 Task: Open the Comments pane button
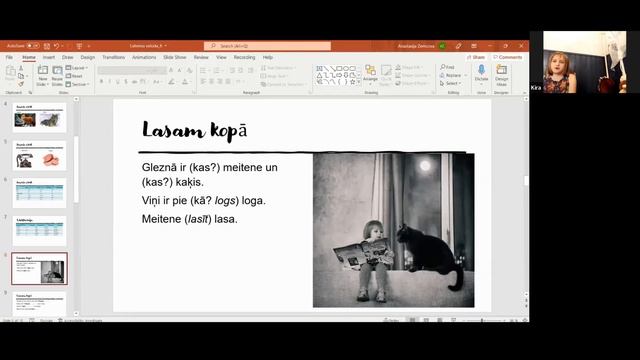(x=507, y=58)
